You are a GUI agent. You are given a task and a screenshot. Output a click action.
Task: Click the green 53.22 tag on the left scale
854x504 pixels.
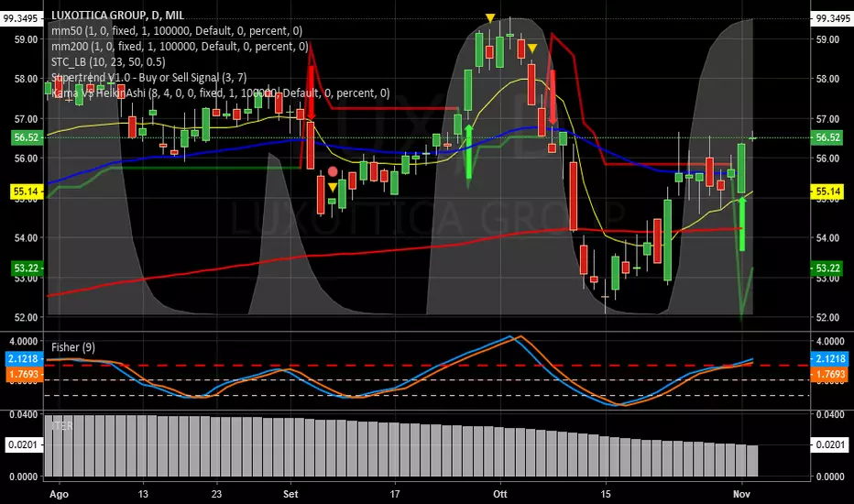(27, 268)
